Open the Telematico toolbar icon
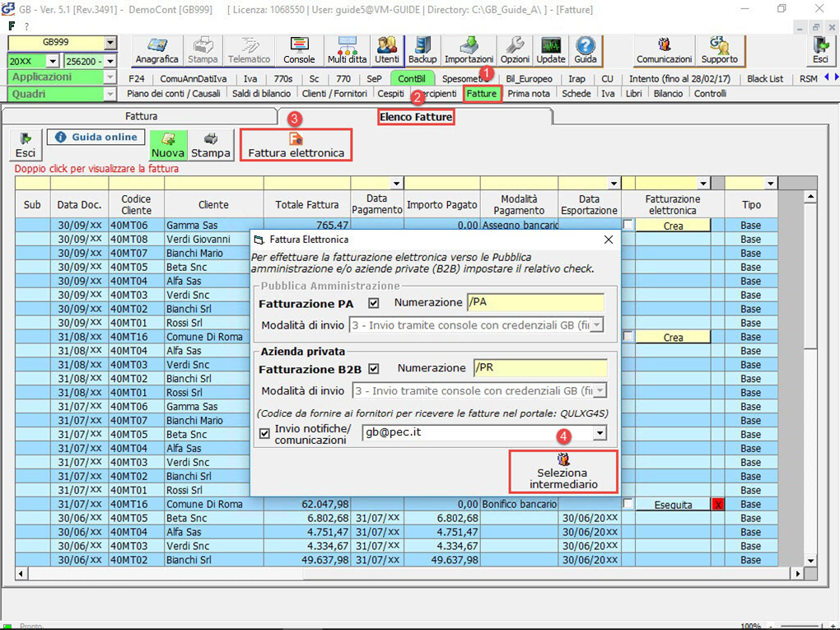Screen dimensions: 840x630 point(249,50)
